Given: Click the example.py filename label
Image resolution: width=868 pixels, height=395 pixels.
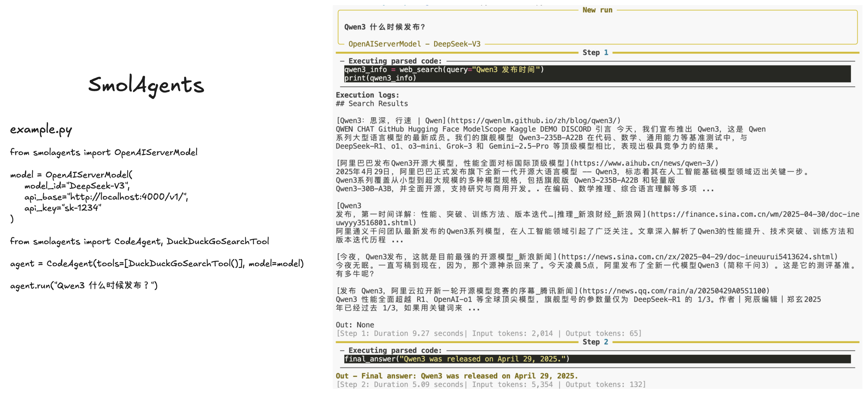Looking at the screenshot, I should (x=41, y=129).
